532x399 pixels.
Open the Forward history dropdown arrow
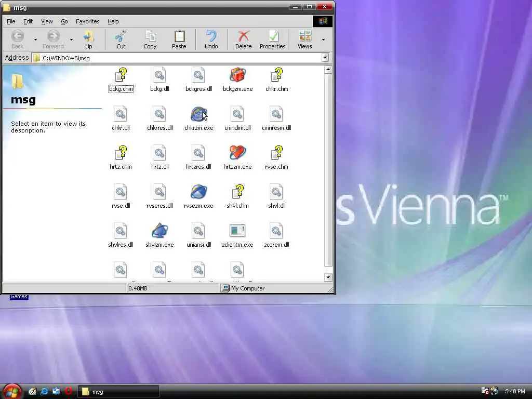coord(71,39)
